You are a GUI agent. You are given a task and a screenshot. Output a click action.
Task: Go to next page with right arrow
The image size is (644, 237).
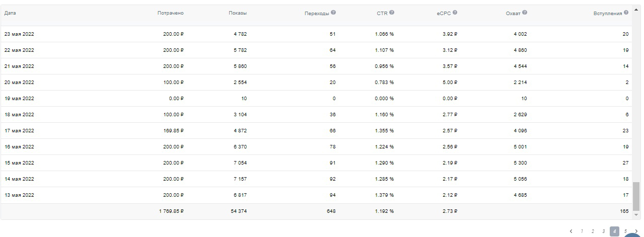[636, 231]
